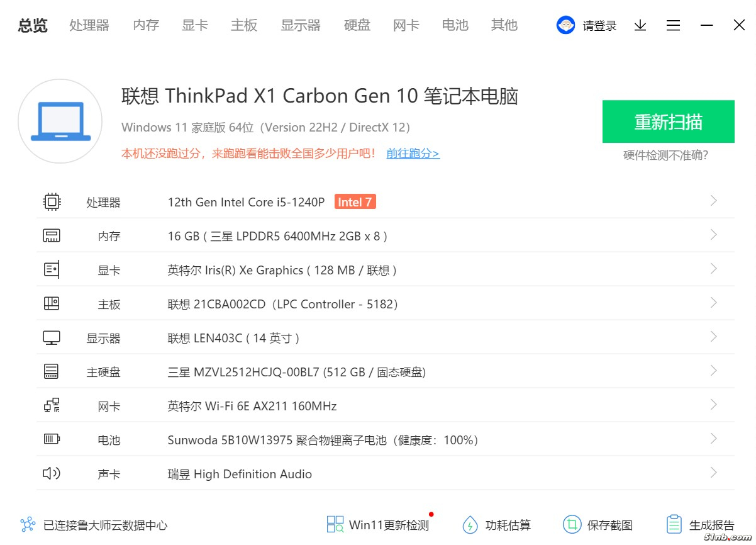Click the Win11更新检测 label

[x=389, y=525]
